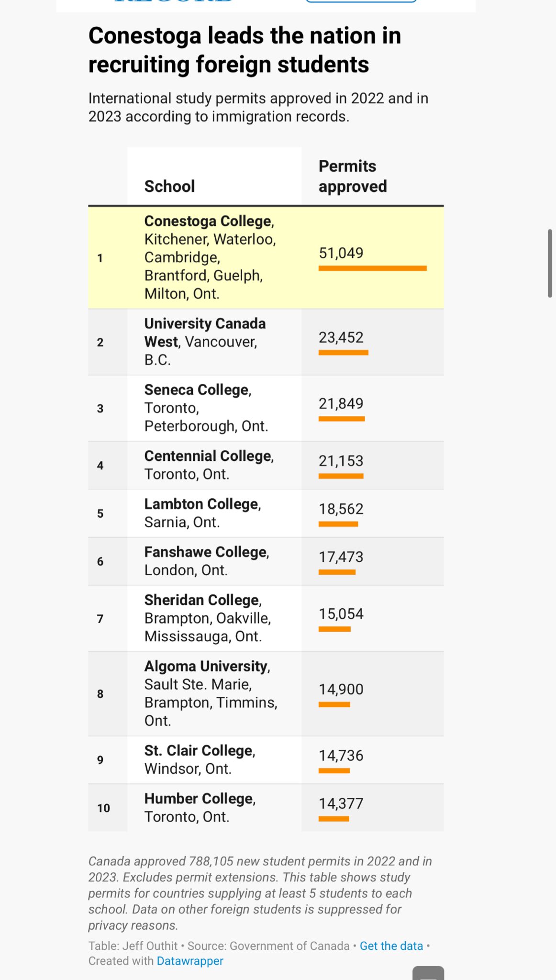This screenshot has height=980, width=556.
Task: Click the 21,153 permits value
Action: pyautogui.click(x=341, y=461)
